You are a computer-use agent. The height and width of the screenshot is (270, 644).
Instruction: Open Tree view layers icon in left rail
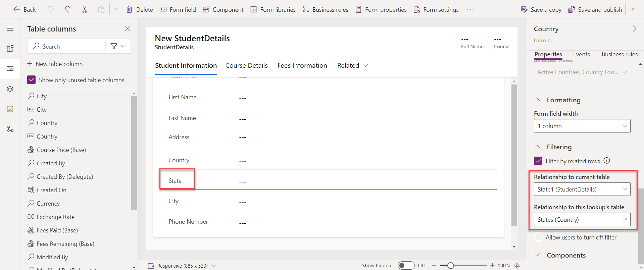point(10,89)
